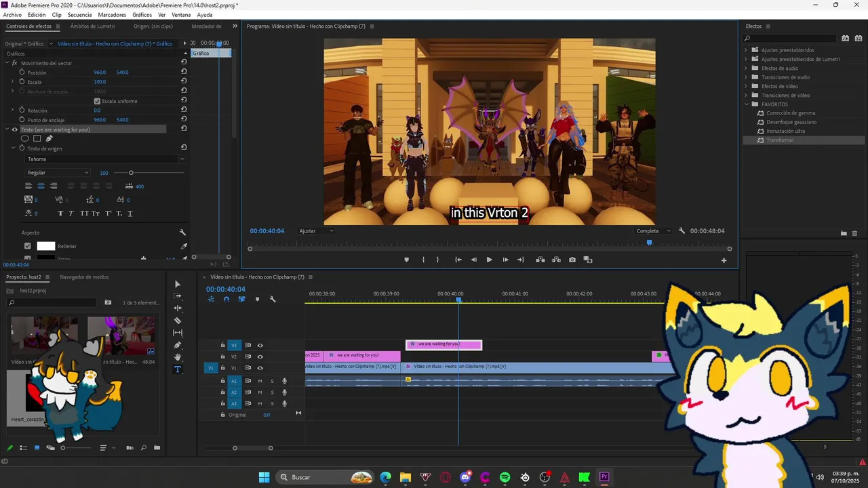Create a rectangle mask for text

(x=37, y=138)
